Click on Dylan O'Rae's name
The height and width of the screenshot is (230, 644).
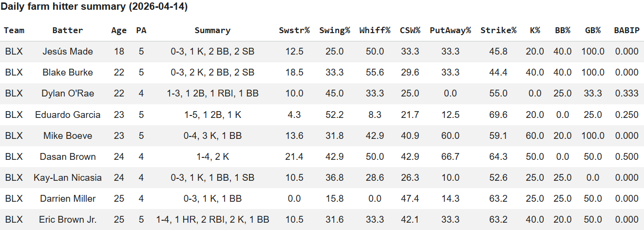[x=68, y=94]
